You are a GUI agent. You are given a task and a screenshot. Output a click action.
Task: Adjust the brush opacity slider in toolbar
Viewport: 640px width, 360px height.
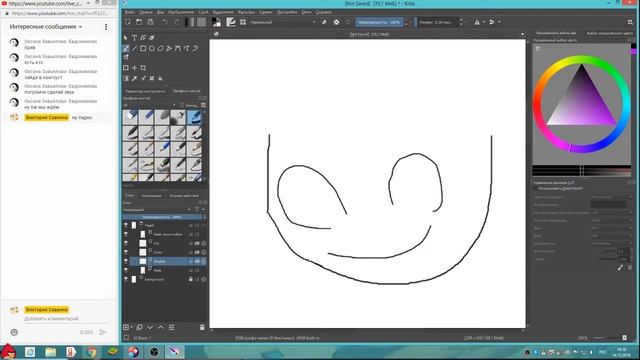pyautogui.click(x=380, y=22)
